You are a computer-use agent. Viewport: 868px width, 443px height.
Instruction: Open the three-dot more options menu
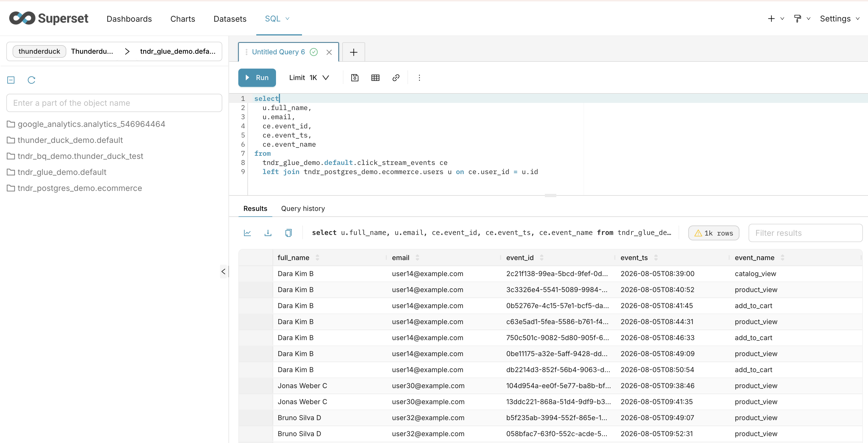419,78
